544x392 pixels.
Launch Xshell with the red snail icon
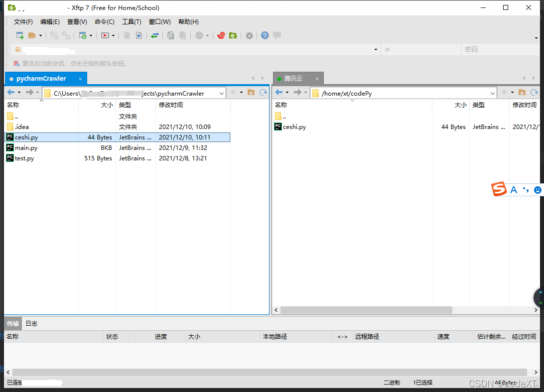[221, 35]
